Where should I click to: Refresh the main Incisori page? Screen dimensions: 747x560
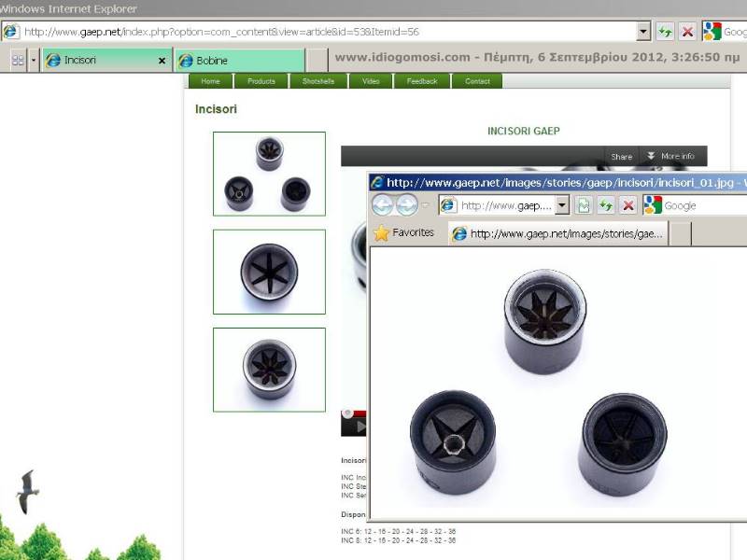tap(665, 32)
